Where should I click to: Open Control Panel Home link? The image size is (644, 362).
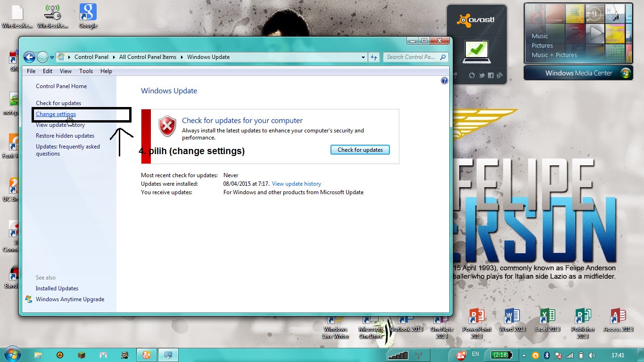coord(61,86)
